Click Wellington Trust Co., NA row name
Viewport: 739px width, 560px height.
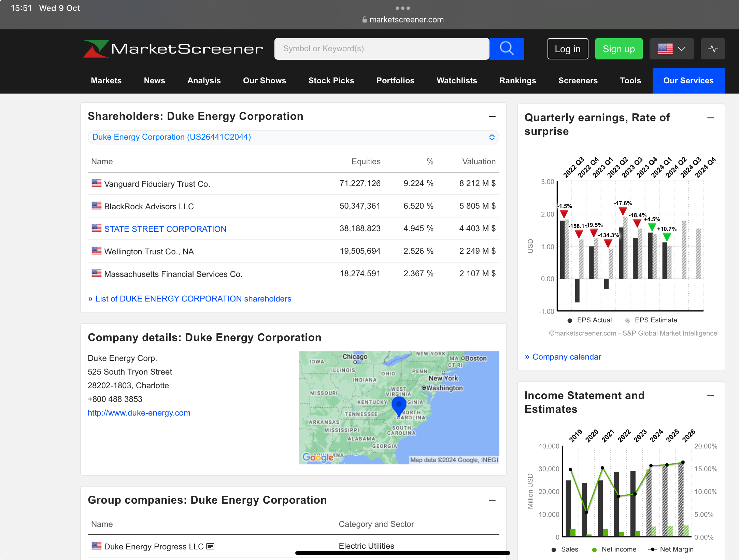point(149,251)
